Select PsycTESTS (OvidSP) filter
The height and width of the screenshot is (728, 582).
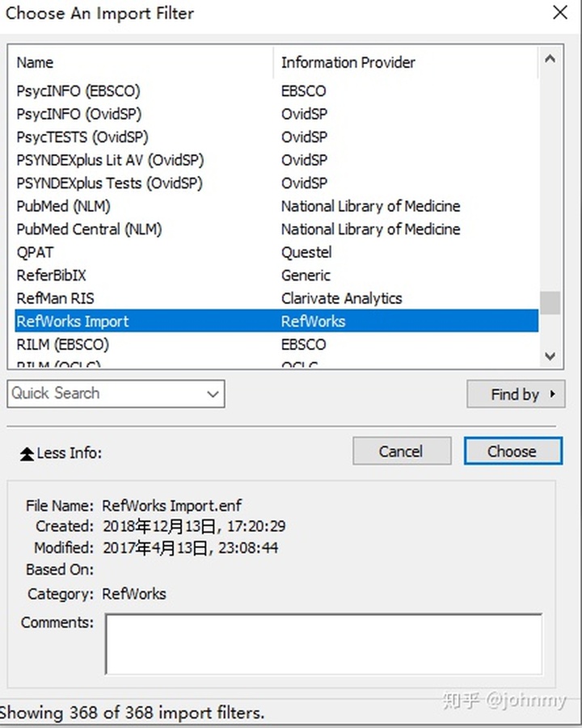click(276, 137)
